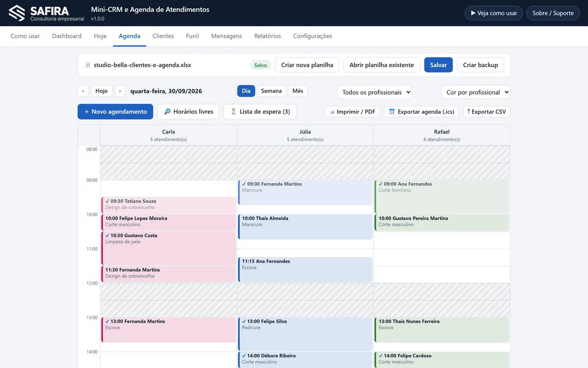This screenshot has width=588, height=368.
Task: Go to the next day with the right arrow
Action: tap(120, 91)
